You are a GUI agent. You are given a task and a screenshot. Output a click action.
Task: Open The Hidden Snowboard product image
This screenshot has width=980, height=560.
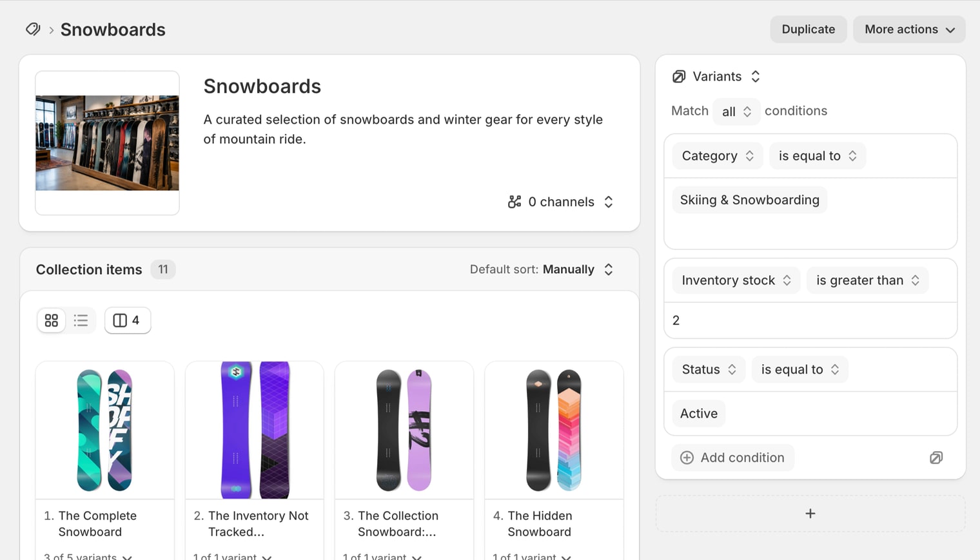(554, 430)
